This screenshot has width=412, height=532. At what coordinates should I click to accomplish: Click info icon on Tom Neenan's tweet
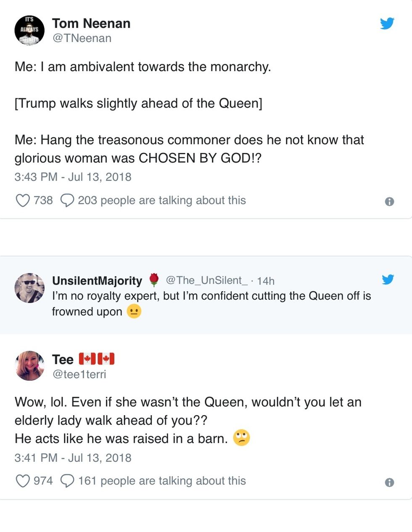[390, 202]
